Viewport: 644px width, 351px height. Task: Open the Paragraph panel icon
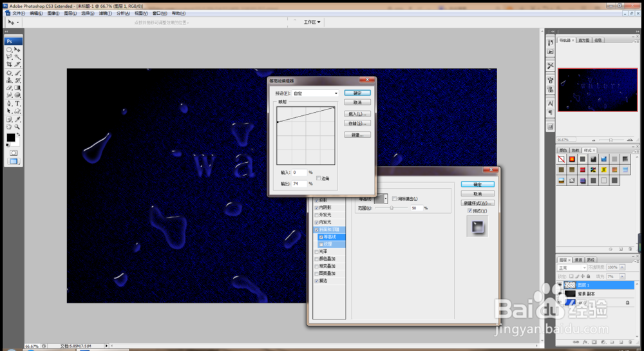(x=551, y=112)
